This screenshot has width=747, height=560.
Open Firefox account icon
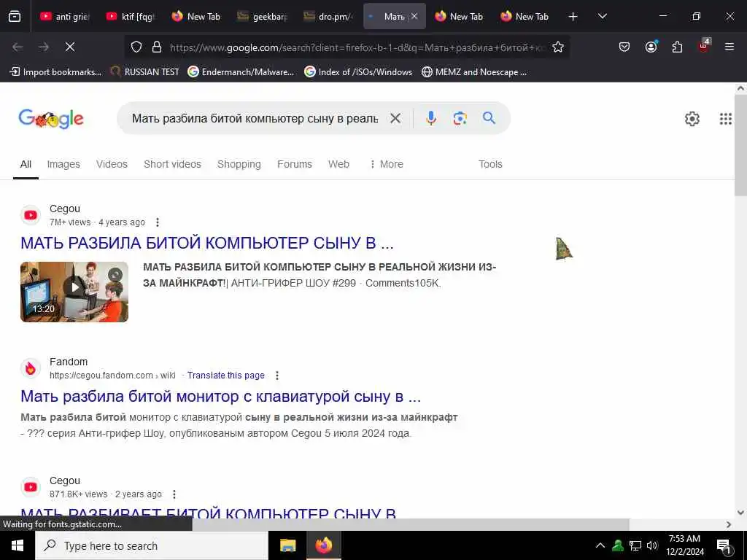coord(651,47)
